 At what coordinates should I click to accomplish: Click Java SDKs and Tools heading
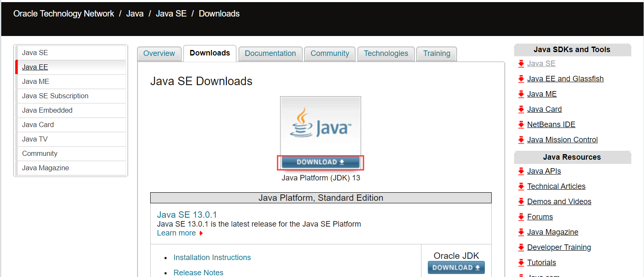pyautogui.click(x=572, y=50)
